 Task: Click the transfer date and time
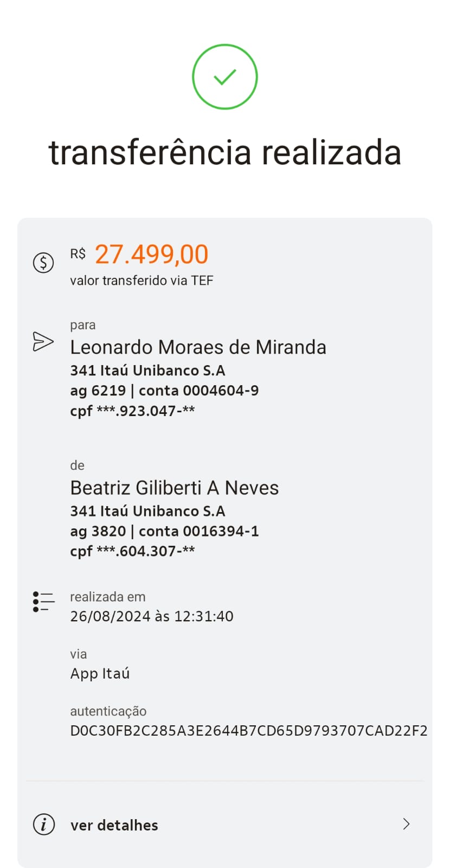pos(152,616)
